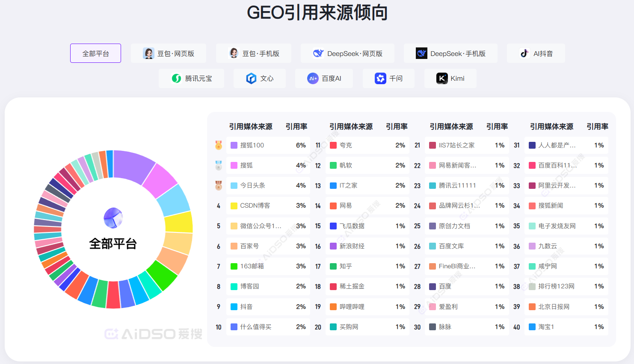Click the DeepSeek·手机版 app icon

[421, 53]
